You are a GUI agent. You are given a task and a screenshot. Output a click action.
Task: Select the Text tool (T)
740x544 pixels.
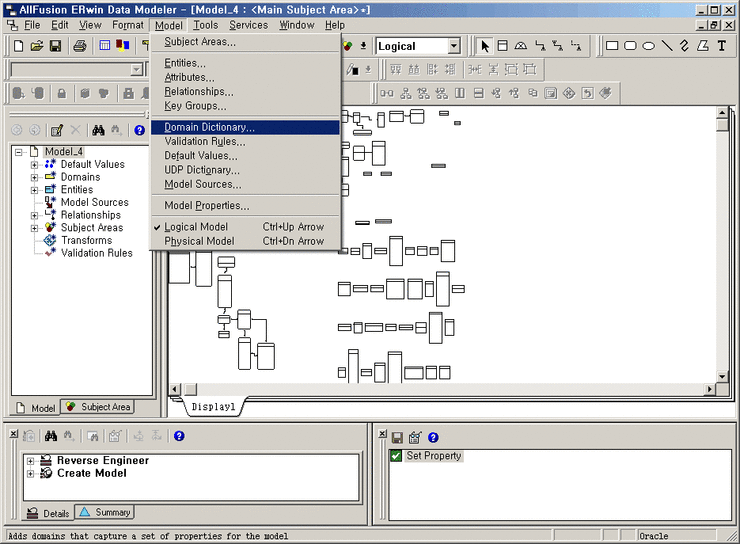coord(722,46)
